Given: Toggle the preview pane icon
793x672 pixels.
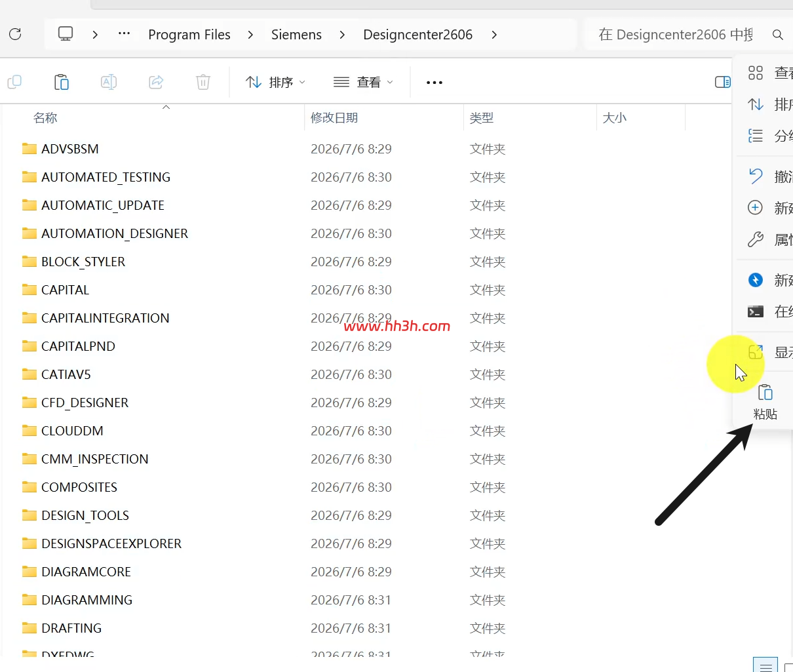Looking at the screenshot, I should point(722,82).
